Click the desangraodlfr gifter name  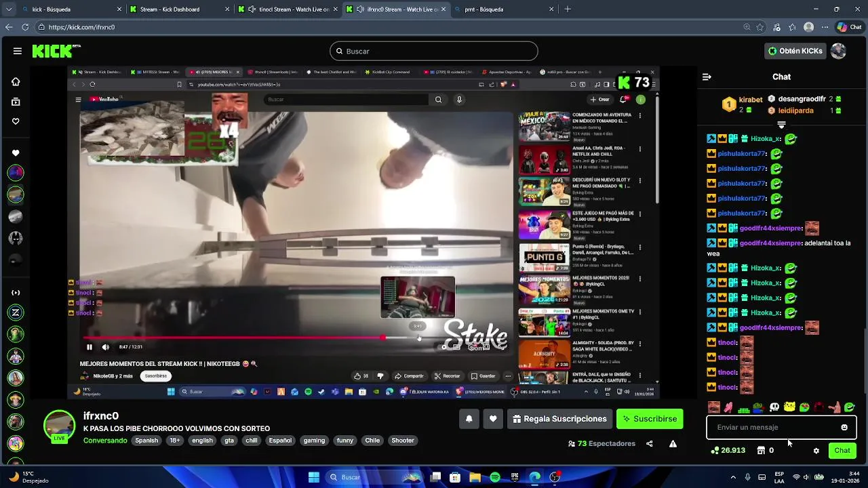pos(802,99)
